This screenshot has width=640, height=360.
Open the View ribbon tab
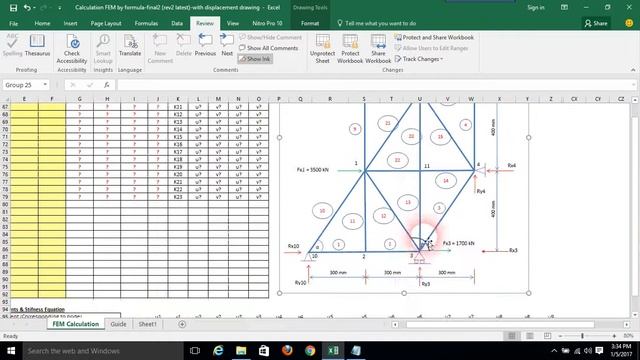click(233, 23)
